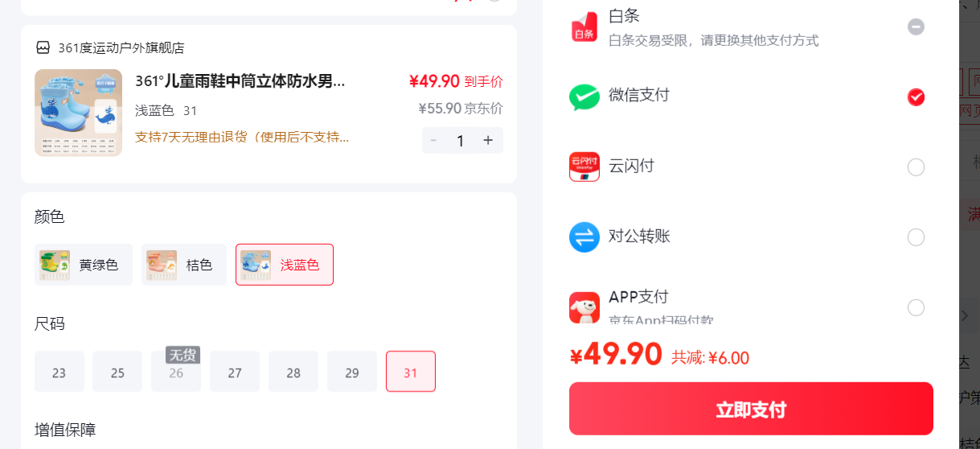Image resolution: width=980 pixels, height=449 pixels.
Task: Choose the 黄绿色 color option
Action: pos(84,265)
